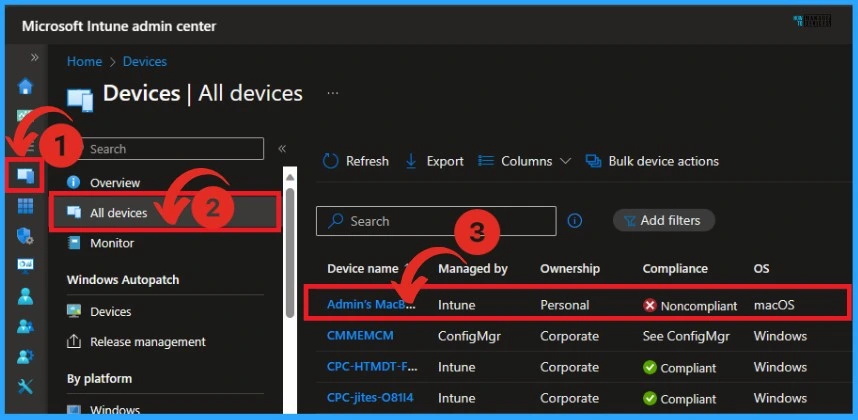Click the scroll up arrow on the menu scrollbar
The width and height of the screenshot is (858, 420).
(290, 176)
